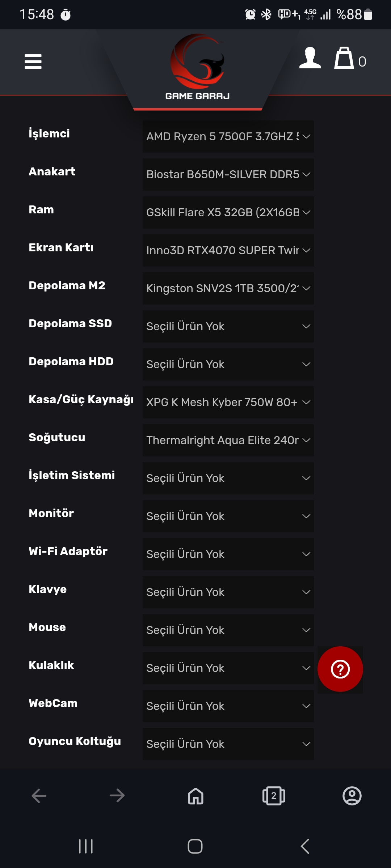
Task: Choose a Monitör from dropdown
Action: [x=228, y=516]
